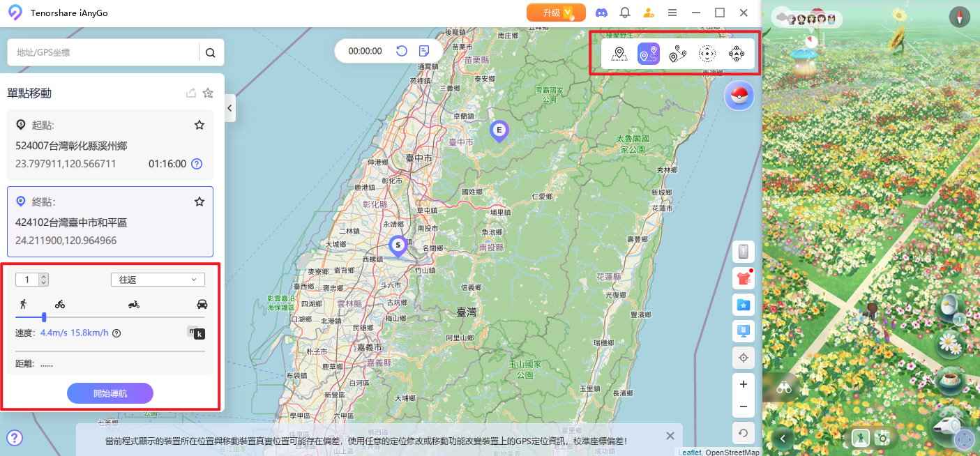980x456 pixels.
Task: Click the friends avatars bar in game
Action: (x=808, y=19)
